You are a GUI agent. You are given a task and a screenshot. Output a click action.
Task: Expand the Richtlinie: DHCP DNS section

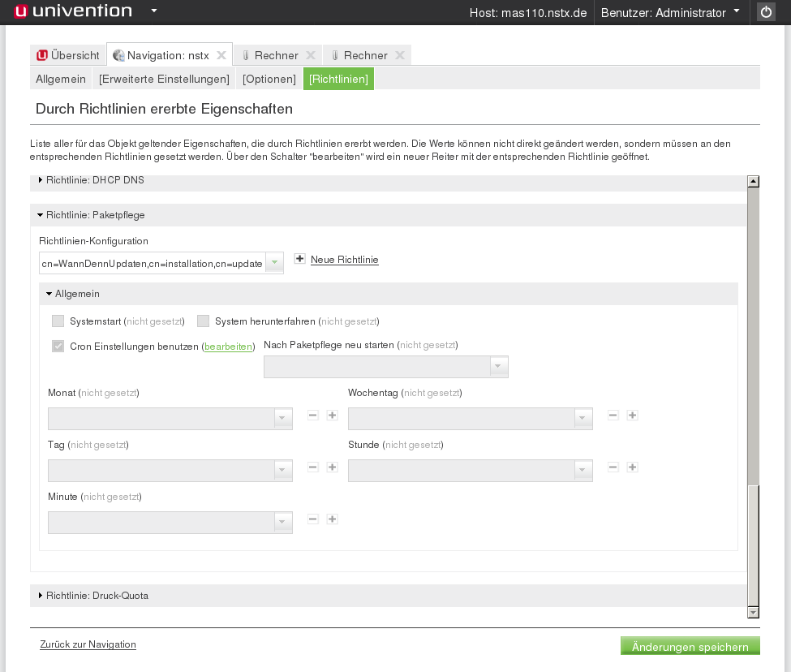(95, 180)
